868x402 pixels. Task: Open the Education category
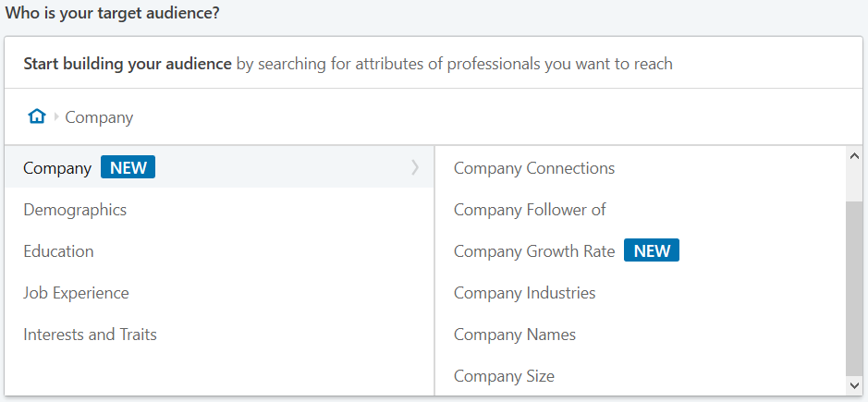click(x=219, y=250)
